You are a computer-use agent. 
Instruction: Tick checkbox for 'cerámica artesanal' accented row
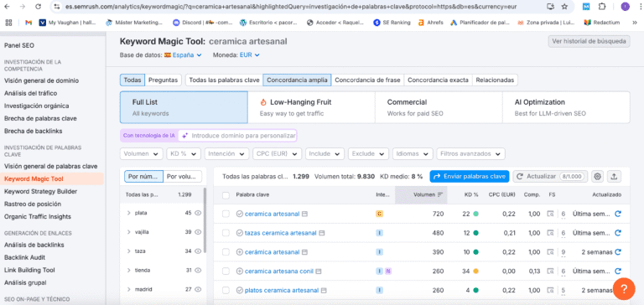pyautogui.click(x=226, y=252)
